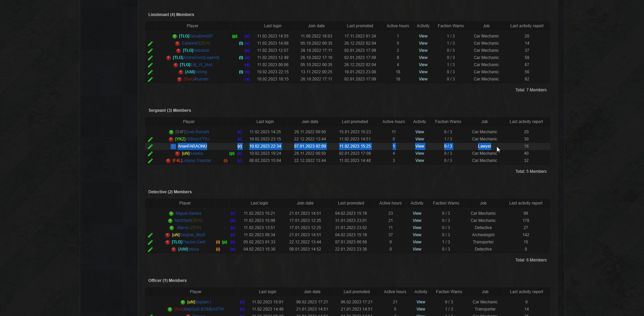Click 'Total: 5 Members' text
Viewport: 644px width, 316px height.
[x=531, y=171]
